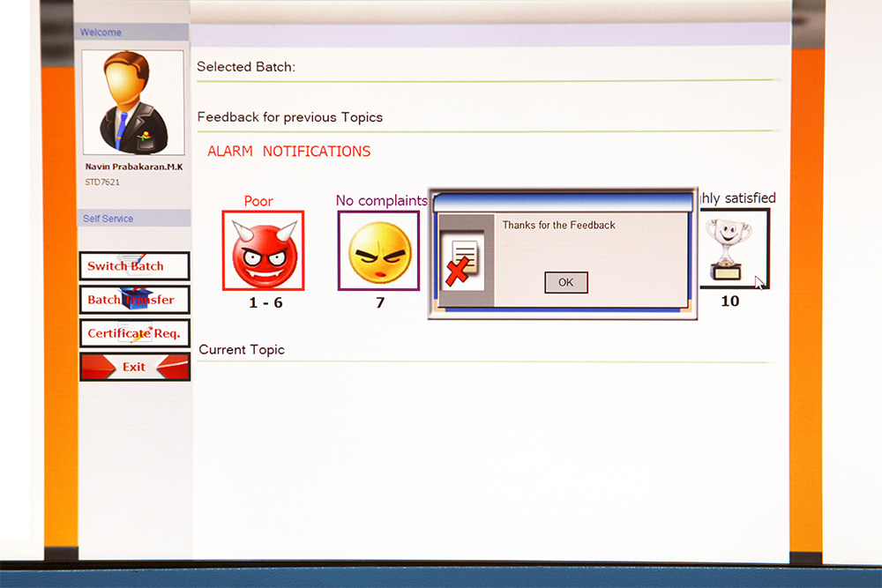Click the username Navin Prabakaran.M.K
The image size is (882, 588).
tap(133, 167)
